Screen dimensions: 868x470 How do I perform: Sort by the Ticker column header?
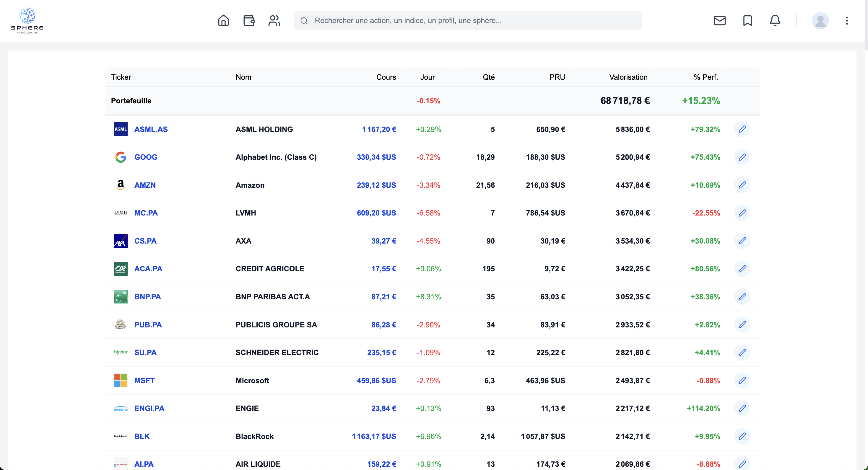(121, 77)
